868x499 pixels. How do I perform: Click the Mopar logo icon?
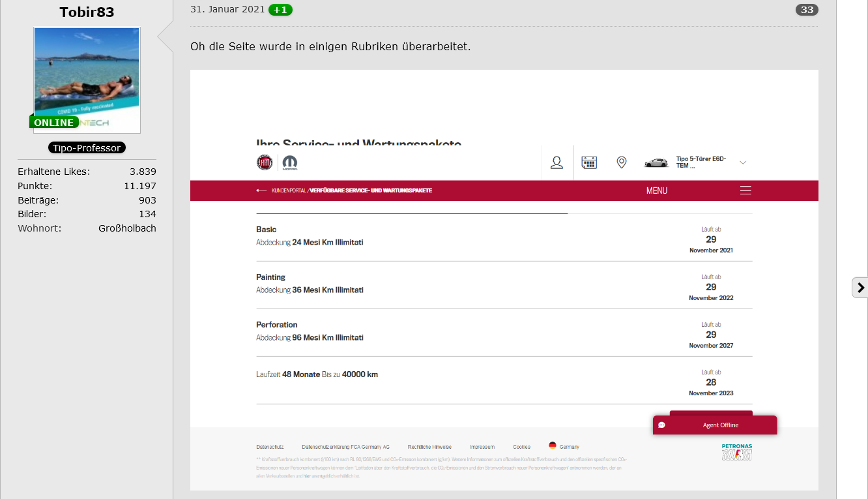coord(289,162)
